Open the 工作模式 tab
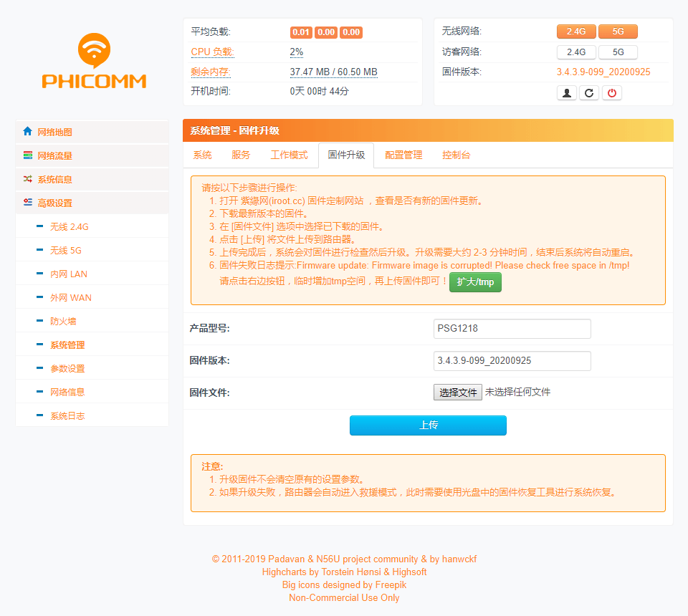The width and height of the screenshot is (688, 616). coord(289,155)
